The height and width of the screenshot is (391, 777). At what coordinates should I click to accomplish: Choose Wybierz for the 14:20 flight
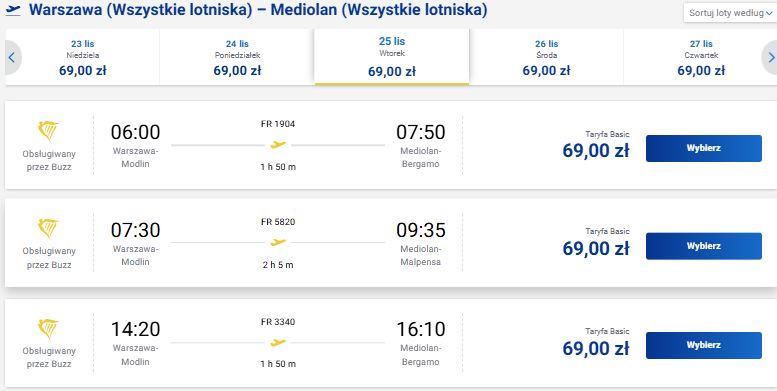coord(704,345)
